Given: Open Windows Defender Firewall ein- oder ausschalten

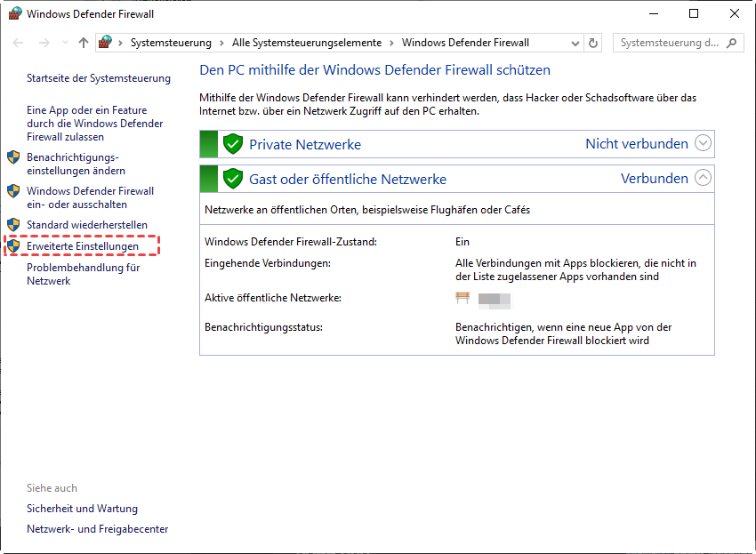Looking at the screenshot, I should click(x=90, y=197).
